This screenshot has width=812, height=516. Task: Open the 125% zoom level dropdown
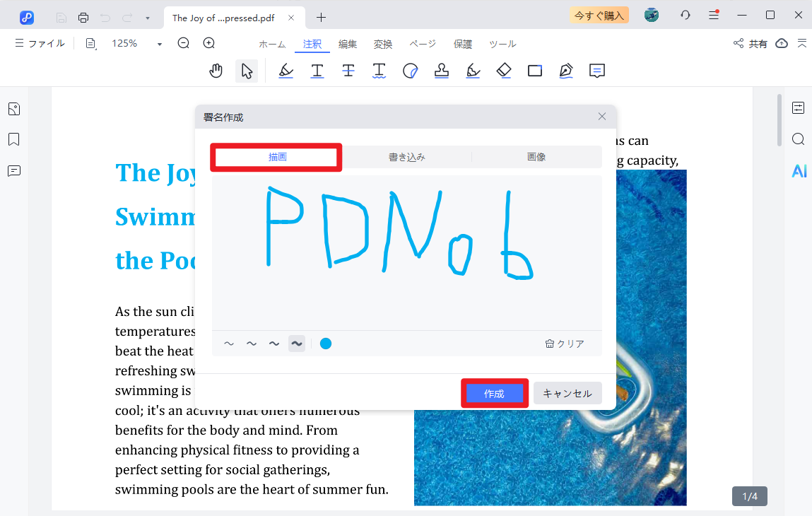(x=160, y=44)
